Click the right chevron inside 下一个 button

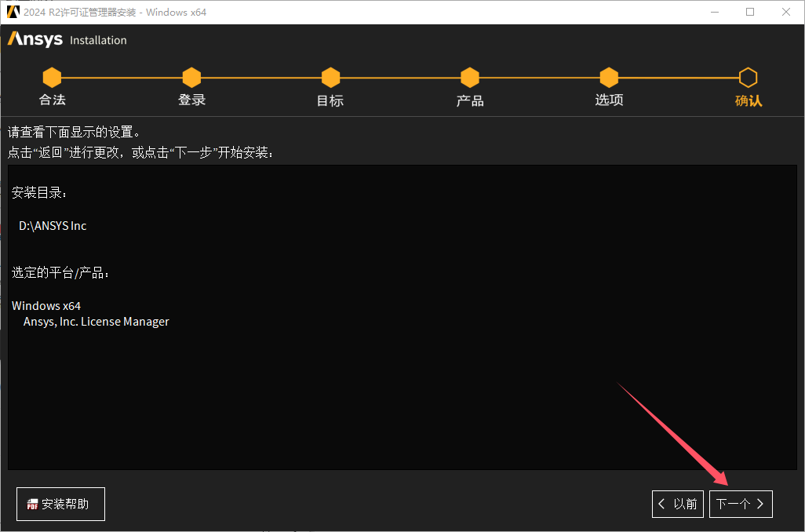click(x=759, y=504)
